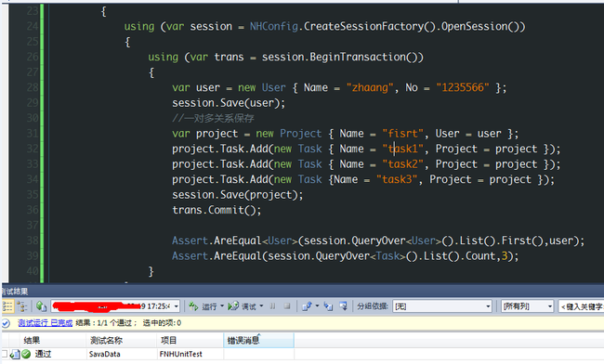Open the 运行 dropdown arrow
The image size is (604, 364).
click(x=222, y=306)
